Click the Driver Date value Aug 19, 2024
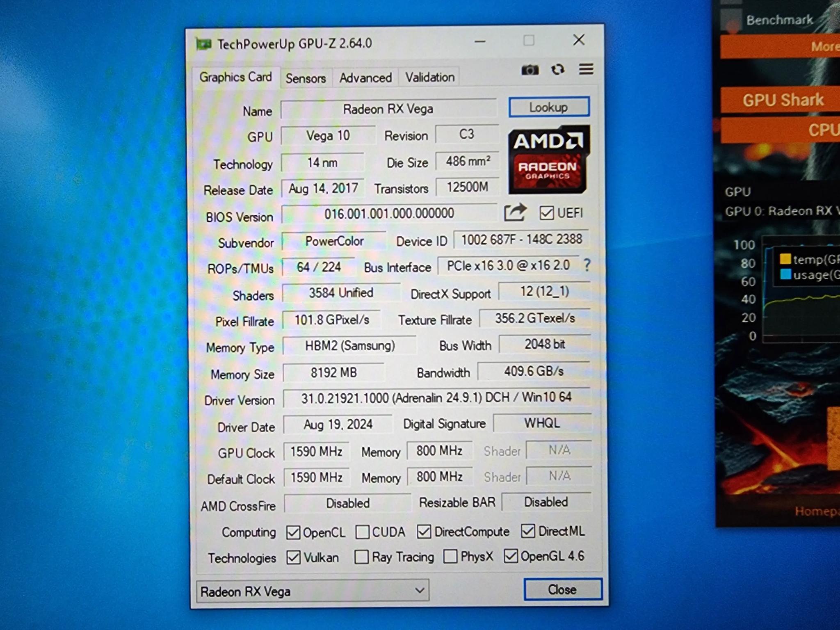Viewport: 840px width, 630px height. click(338, 424)
